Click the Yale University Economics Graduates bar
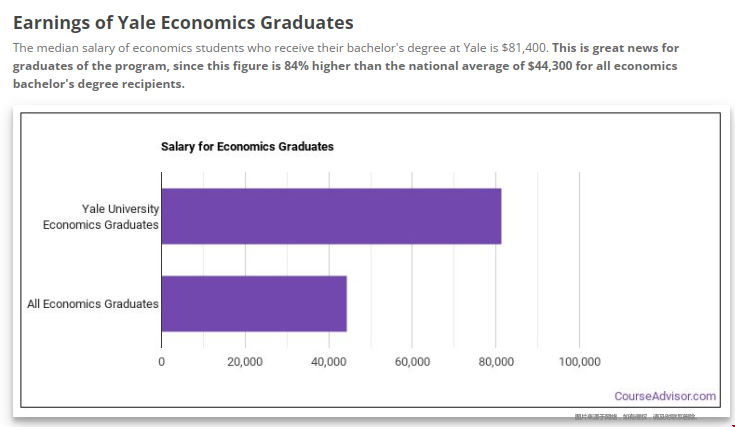Viewport: 735px width, 427px height. coord(331,216)
